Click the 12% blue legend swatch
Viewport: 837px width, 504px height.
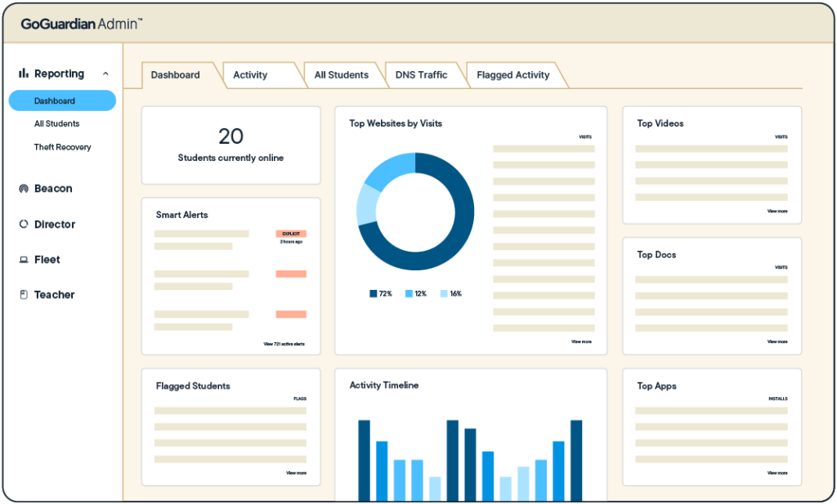coord(409,294)
